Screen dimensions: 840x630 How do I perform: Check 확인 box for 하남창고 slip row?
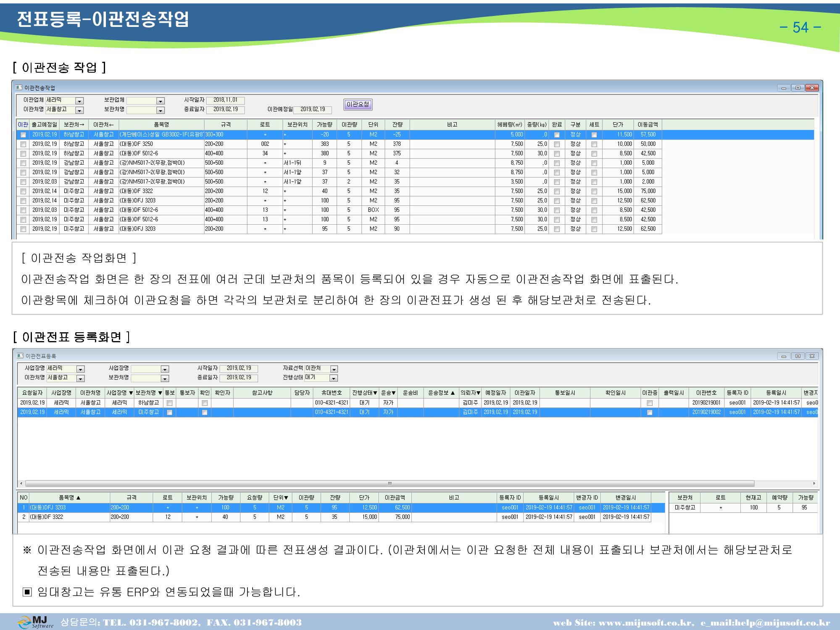205,403
